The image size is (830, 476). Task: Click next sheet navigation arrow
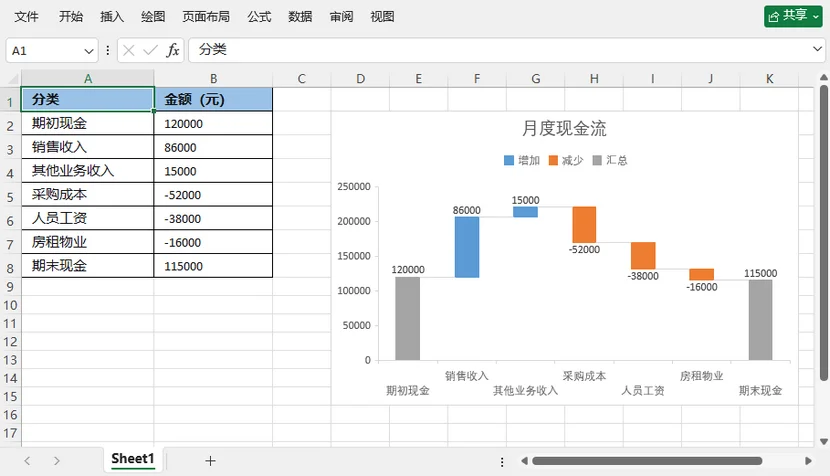point(57,461)
